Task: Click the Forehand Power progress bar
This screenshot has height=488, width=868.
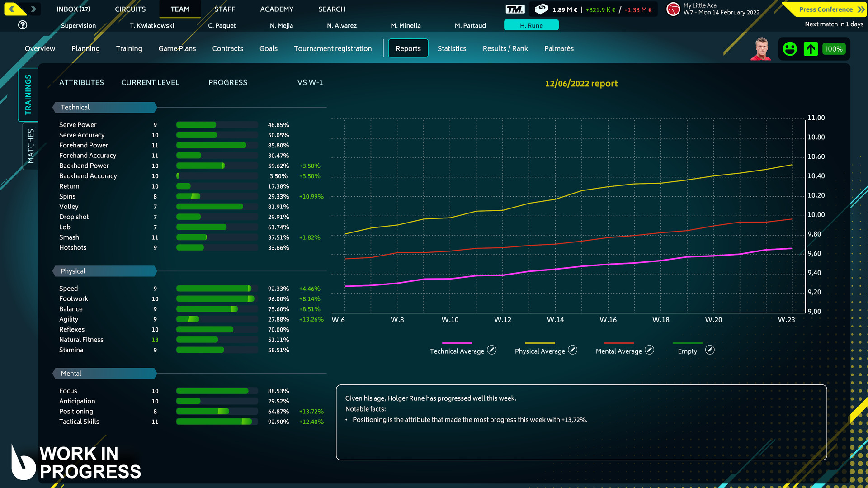Action: tap(217, 145)
